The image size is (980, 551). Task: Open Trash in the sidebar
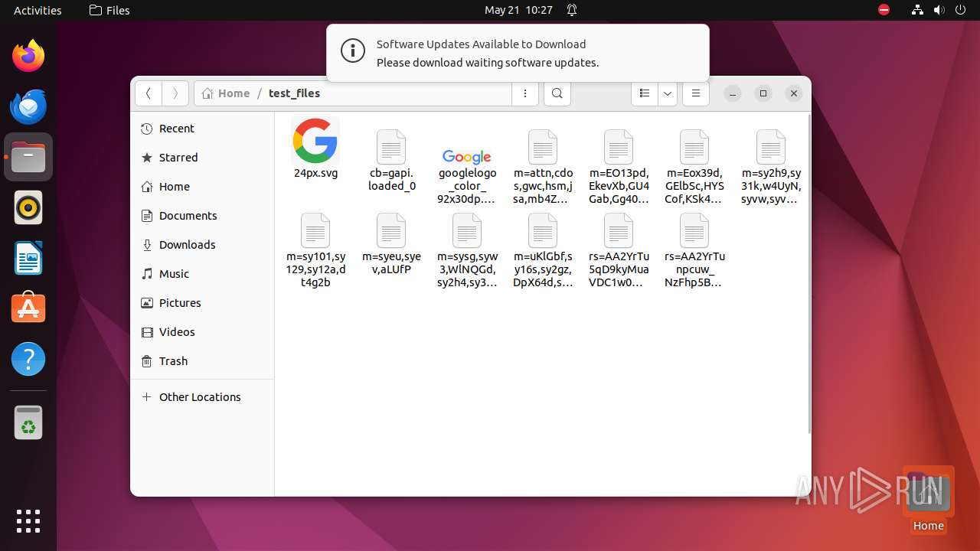pyautogui.click(x=202, y=361)
